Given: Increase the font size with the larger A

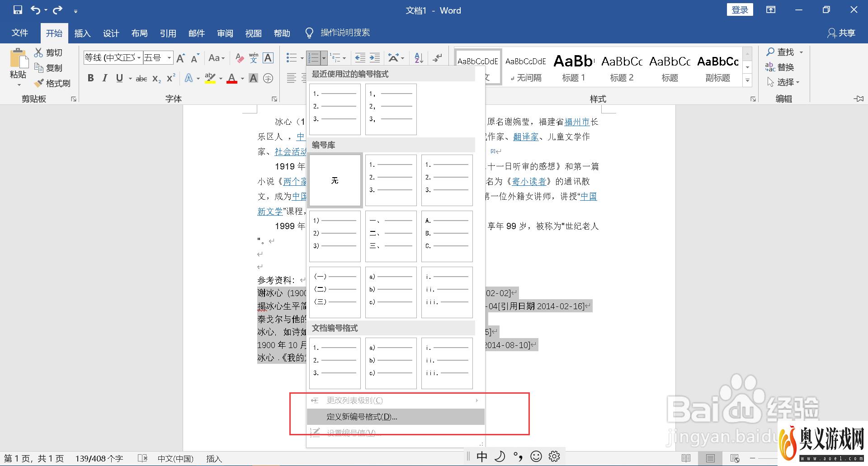Looking at the screenshot, I should point(180,58).
